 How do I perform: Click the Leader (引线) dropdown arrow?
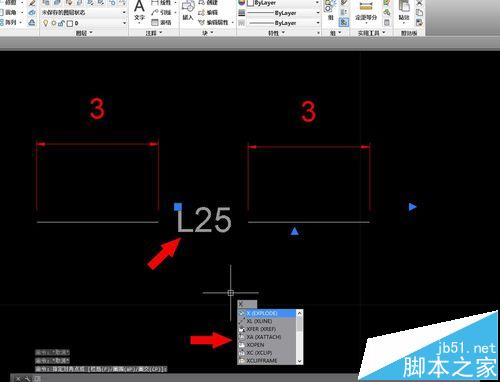pyautogui.click(x=176, y=13)
